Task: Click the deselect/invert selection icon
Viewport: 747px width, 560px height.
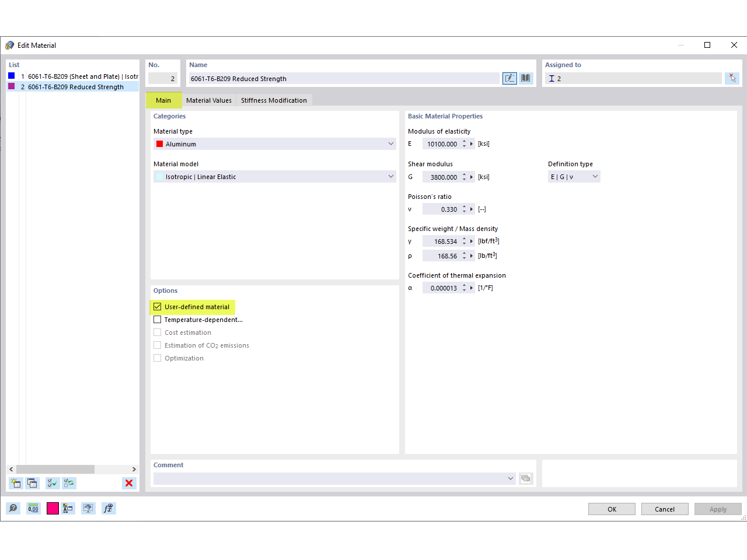Action: [69, 483]
